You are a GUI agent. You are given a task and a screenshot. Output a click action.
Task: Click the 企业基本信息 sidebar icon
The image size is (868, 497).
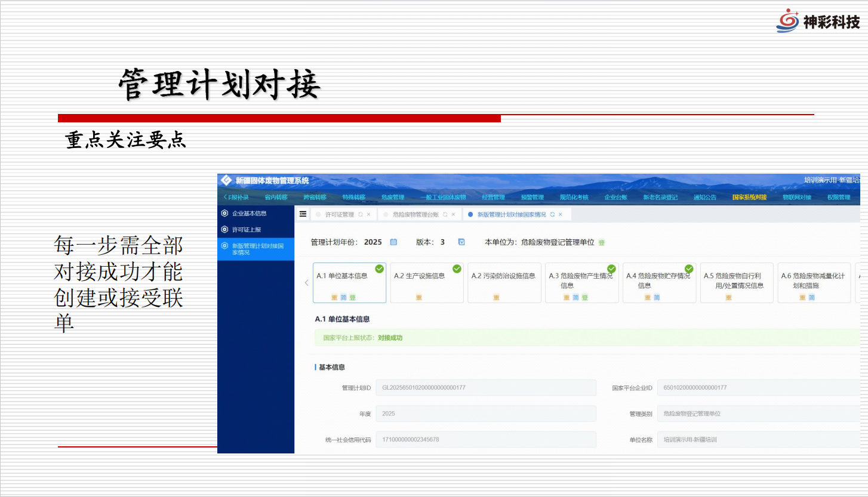tap(224, 213)
